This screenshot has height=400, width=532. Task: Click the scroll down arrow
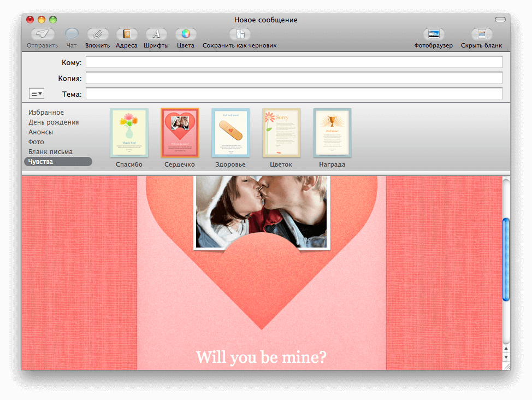click(506, 357)
